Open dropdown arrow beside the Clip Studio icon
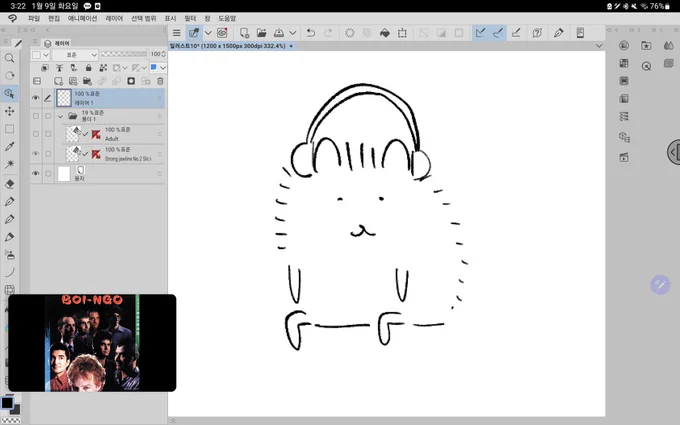Image resolution: width=680 pixels, height=425 pixels. [208, 33]
